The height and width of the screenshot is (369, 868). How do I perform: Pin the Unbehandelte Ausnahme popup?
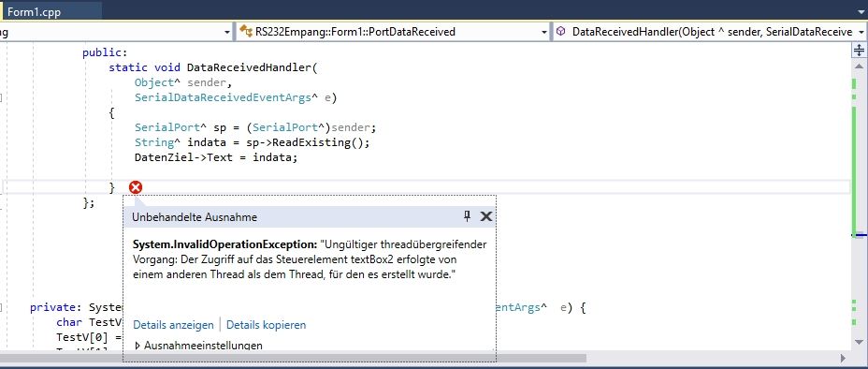tap(468, 216)
